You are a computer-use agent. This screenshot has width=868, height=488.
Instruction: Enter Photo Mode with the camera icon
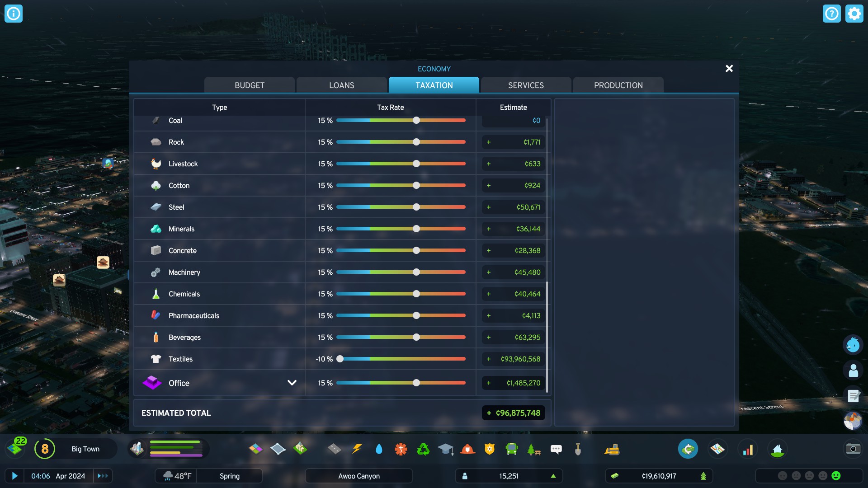coord(853,449)
